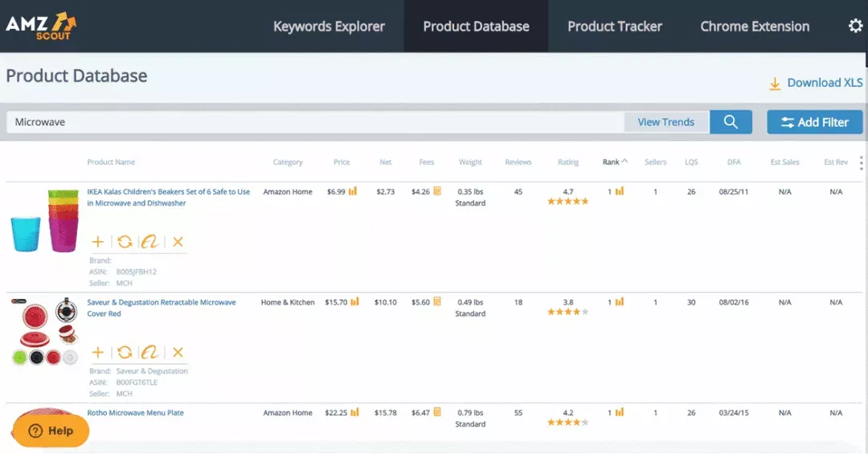Click the AMZ Scout logo
The width and height of the screenshot is (868, 454).
pos(41,26)
